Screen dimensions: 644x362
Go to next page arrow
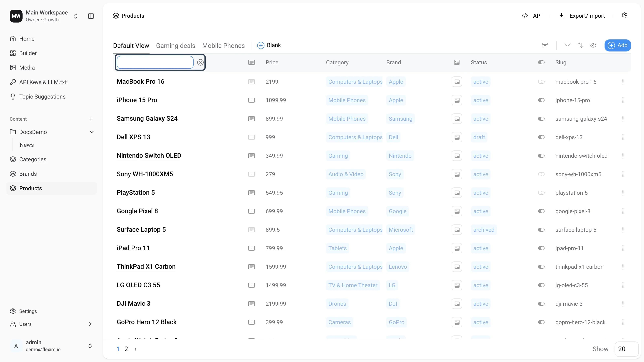pos(135,349)
